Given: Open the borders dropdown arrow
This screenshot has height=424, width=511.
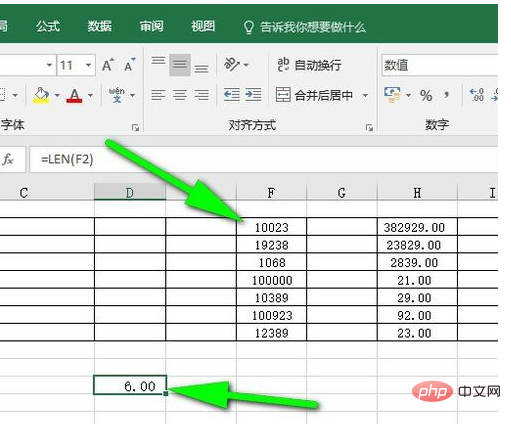Looking at the screenshot, I should coord(15,95).
